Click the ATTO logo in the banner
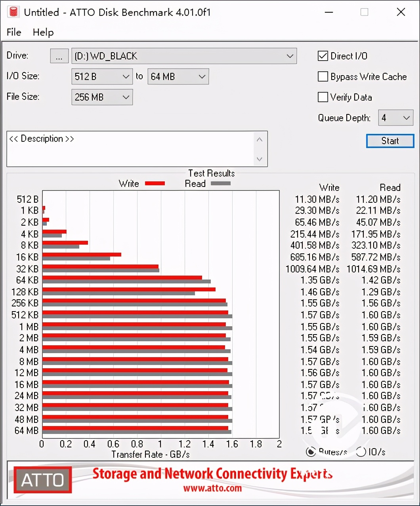Image resolution: width=420 pixels, height=506 pixels. [x=43, y=480]
